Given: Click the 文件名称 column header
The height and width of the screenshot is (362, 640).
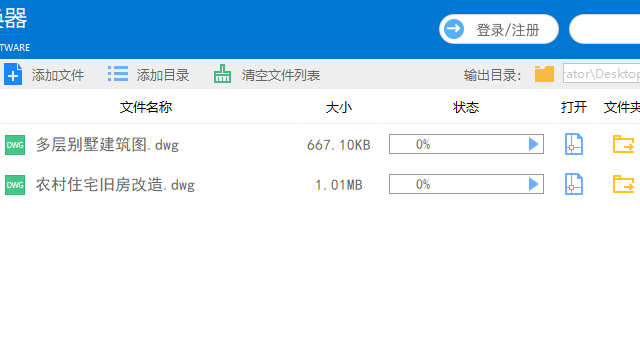Looking at the screenshot, I should [146, 107].
